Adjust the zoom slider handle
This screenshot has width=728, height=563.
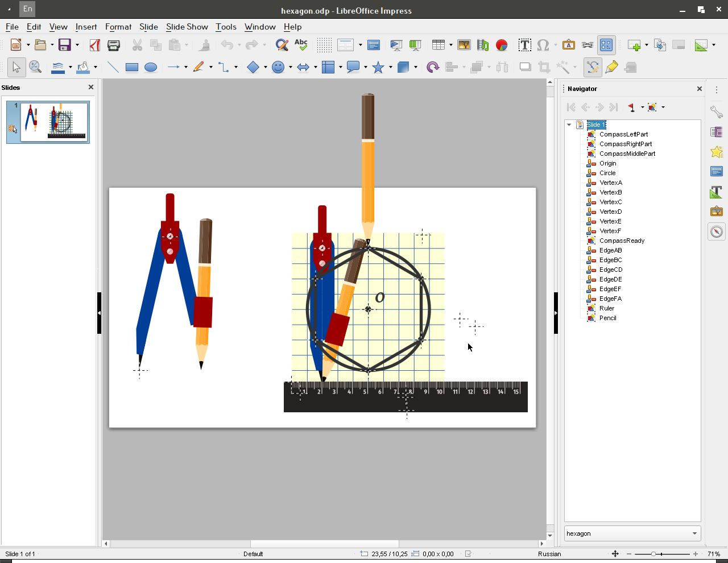click(653, 554)
